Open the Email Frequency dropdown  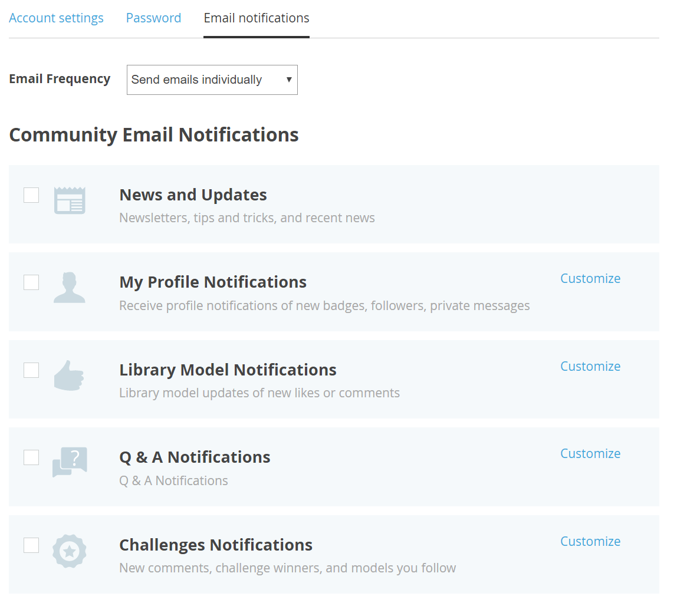point(212,80)
